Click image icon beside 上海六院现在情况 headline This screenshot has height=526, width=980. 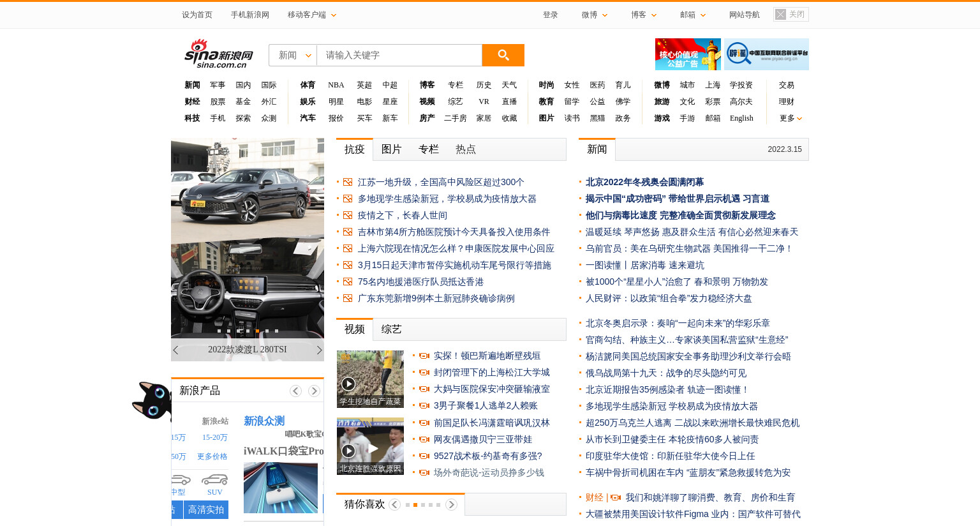coord(348,248)
